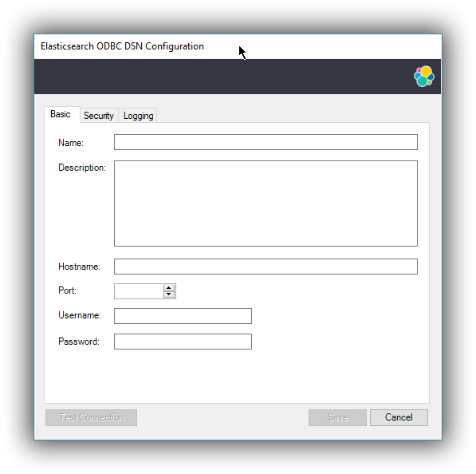
Task: Click the Hostname: label
Action: pyautogui.click(x=79, y=267)
